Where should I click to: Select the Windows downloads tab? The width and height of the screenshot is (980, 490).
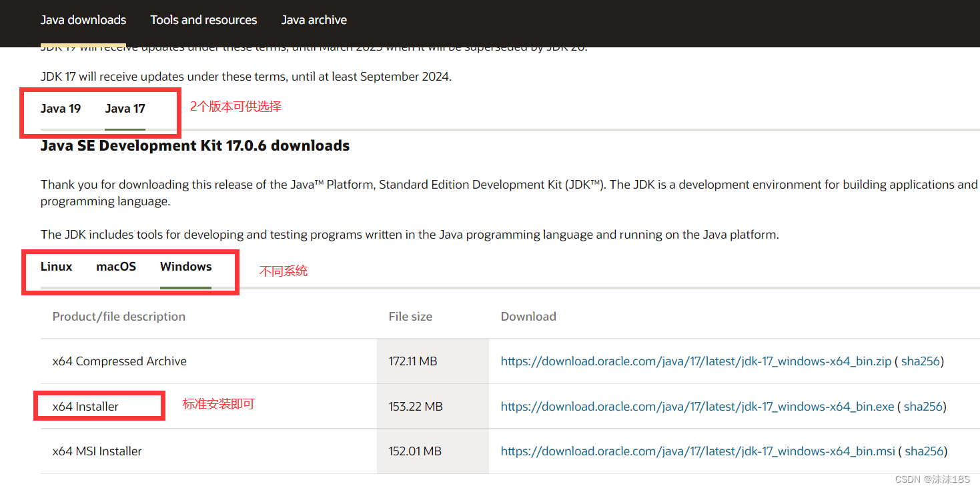coord(185,267)
